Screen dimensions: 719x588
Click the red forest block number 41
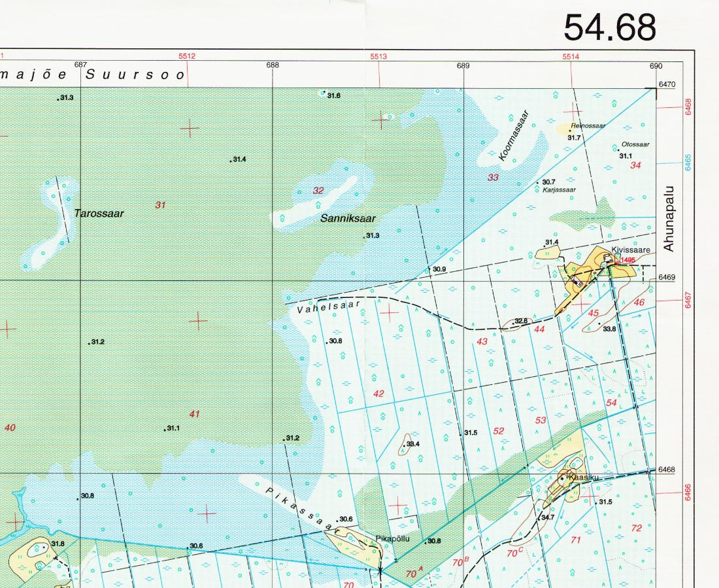coord(194,414)
